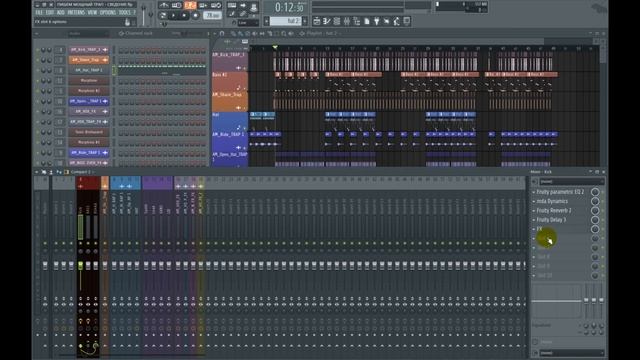The width and height of the screenshot is (640, 360).
Task: Open the OPTIONS menu
Action: pyautogui.click(x=108, y=13)
